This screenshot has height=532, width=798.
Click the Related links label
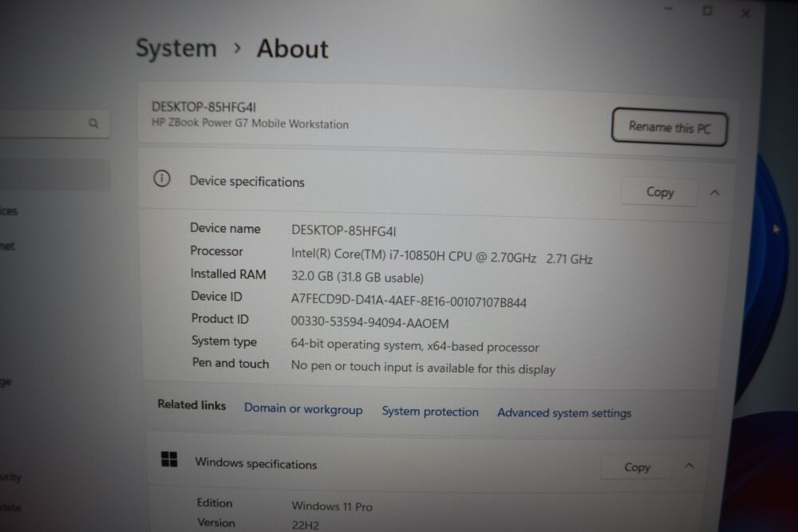coord(192,405)
